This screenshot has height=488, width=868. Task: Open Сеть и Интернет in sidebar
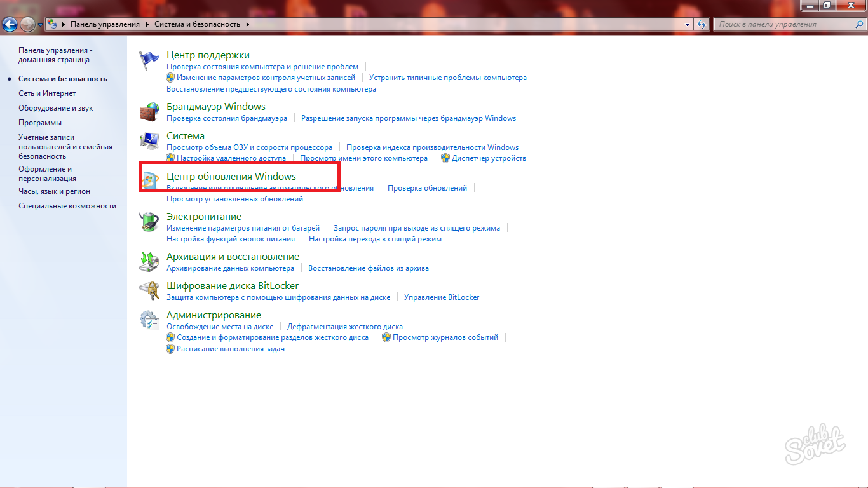point(47,93)
